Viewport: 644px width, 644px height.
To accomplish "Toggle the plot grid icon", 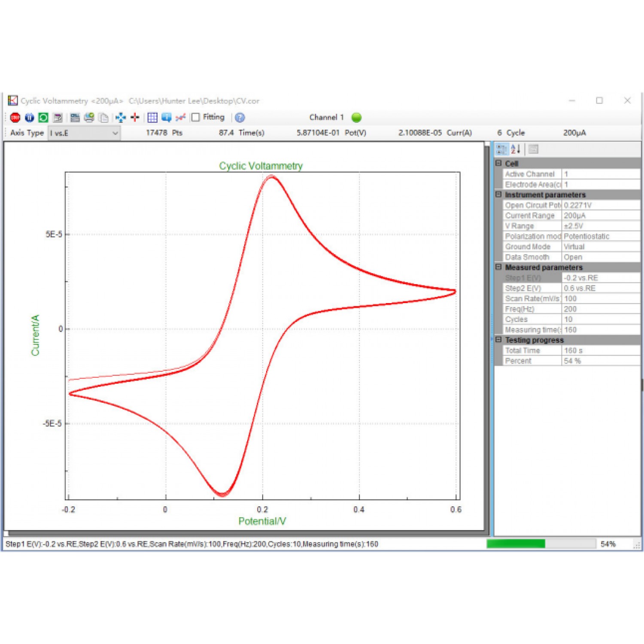I will pyautogui.click(x=152, y=118).
